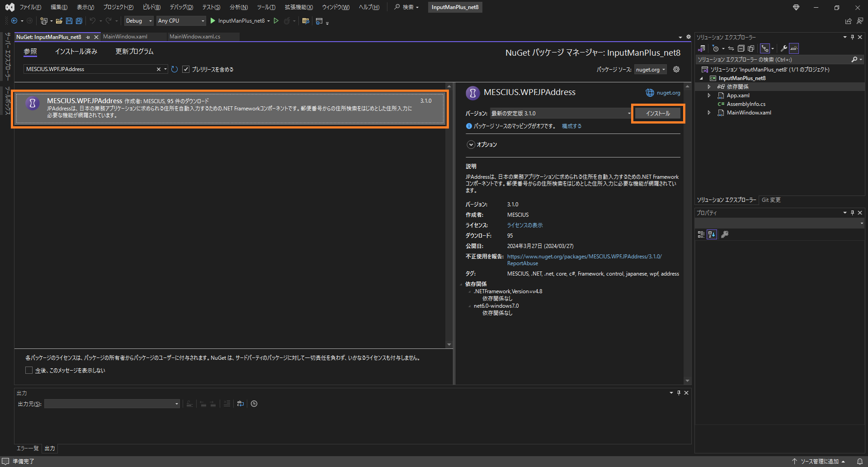Select the 更新プログラム tab
The width and height of the screenshot is (868, 467).
134,52
